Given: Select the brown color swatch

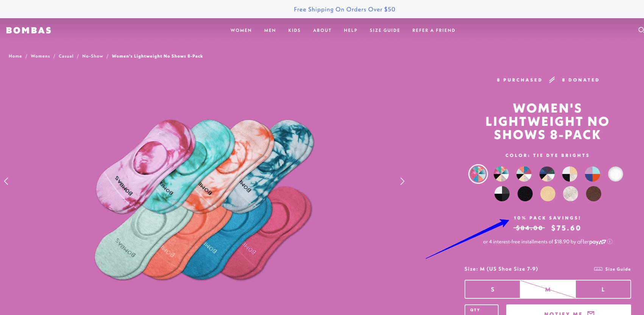Looking at the screenshot, I should point(593,194).
